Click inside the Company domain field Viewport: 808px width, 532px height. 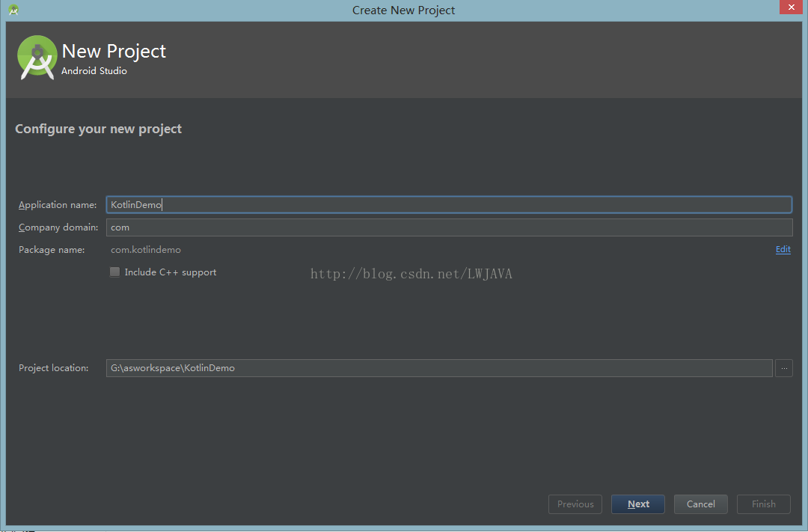449,227
